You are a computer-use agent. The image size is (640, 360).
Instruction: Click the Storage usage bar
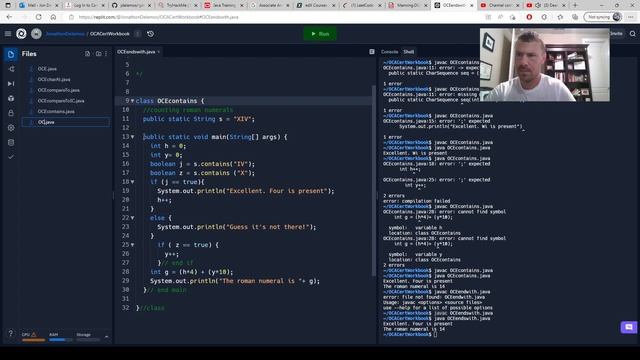coord(88,340)
